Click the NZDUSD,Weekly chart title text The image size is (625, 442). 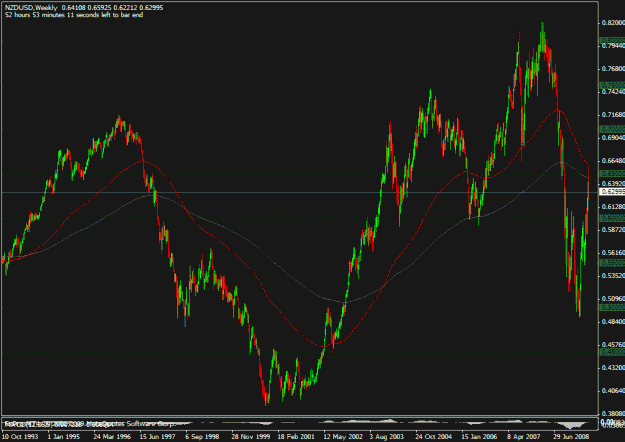[31, 8]
